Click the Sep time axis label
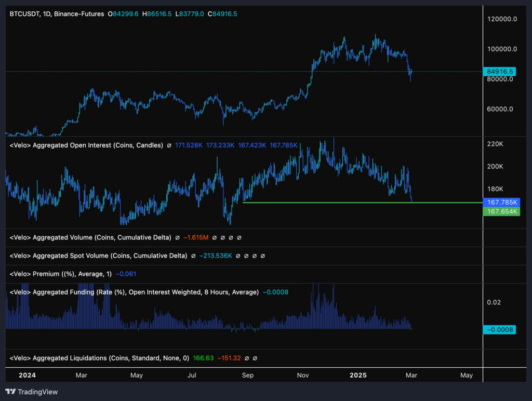This screenshot has height=401, width=532. (248, 375)
